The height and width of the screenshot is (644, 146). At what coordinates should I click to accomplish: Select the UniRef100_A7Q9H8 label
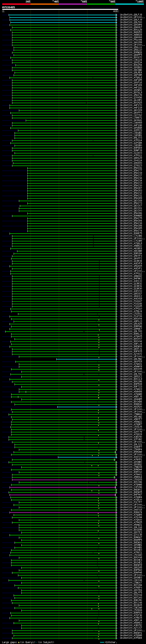pos(131,636)
